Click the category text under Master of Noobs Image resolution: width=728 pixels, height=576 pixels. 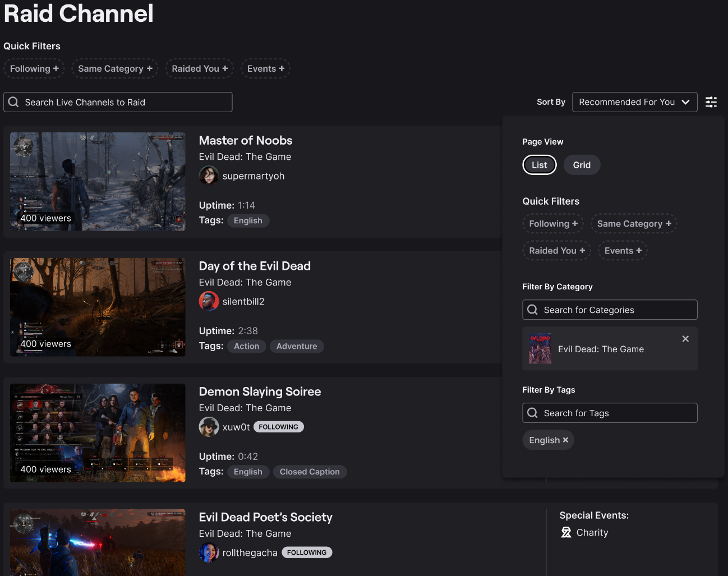(245, 156)
